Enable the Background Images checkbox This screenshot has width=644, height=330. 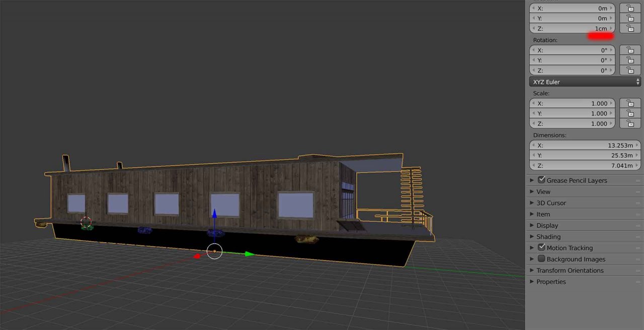(x=541, y=258)
